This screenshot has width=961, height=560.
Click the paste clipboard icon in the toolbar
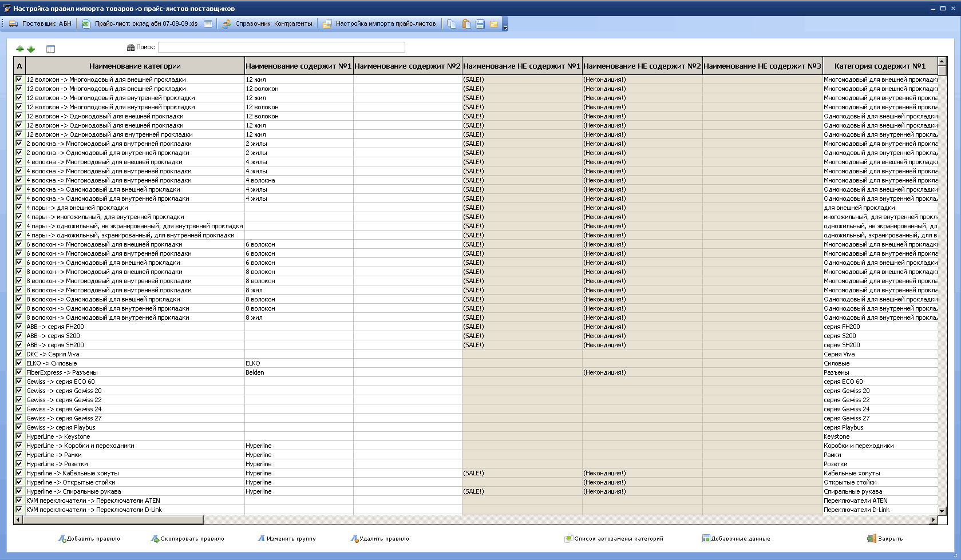pos(466,24)
